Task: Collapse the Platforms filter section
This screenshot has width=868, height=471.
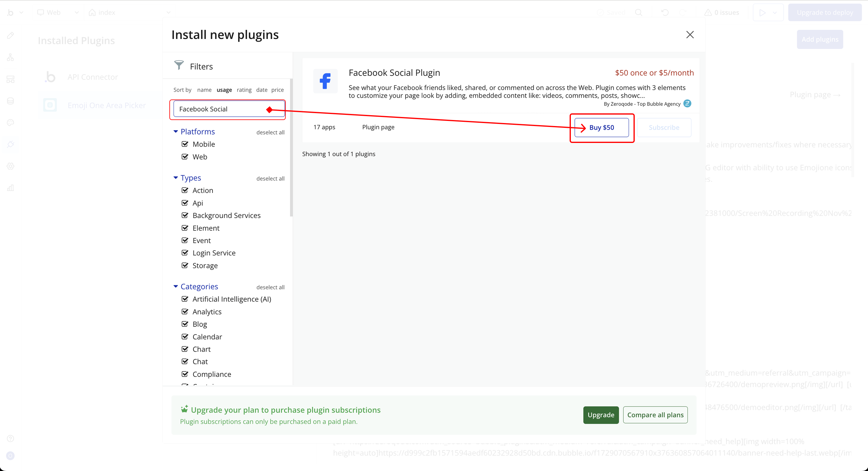Action: tap(175, 131)
